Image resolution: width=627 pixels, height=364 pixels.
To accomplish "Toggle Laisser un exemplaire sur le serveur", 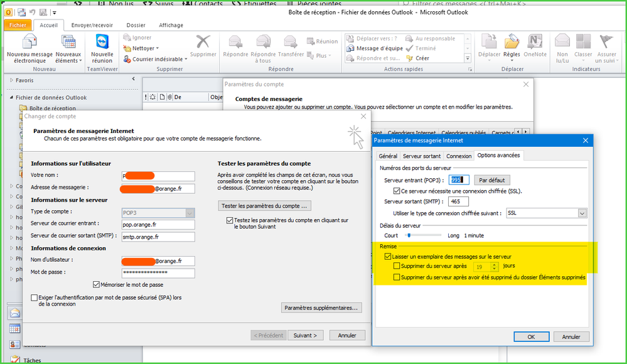I will [387, 257].
